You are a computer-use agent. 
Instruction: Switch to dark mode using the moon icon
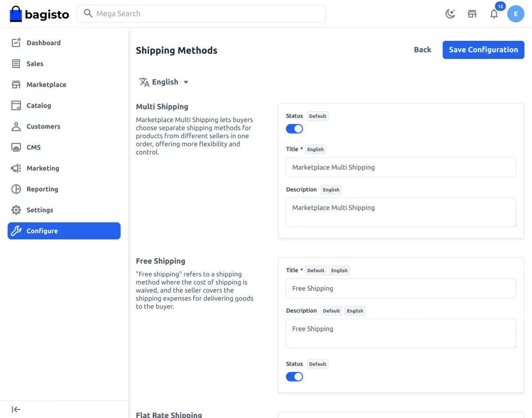(450, 14)
